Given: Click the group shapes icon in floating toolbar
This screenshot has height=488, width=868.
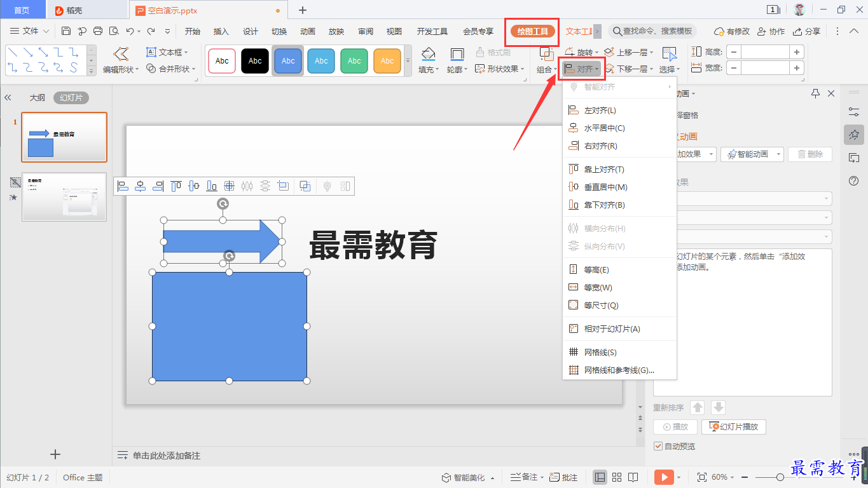Looking at the screenshot, I should point(305,186).
